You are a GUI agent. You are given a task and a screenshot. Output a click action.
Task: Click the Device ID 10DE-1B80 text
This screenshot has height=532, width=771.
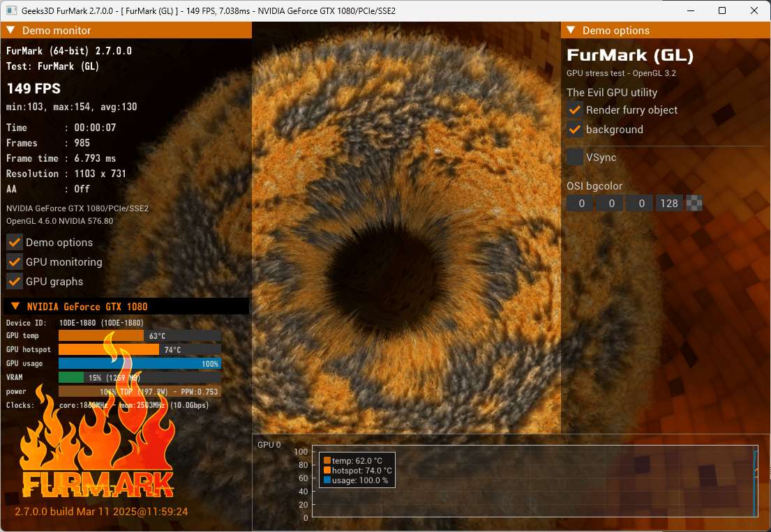[75, 323]
